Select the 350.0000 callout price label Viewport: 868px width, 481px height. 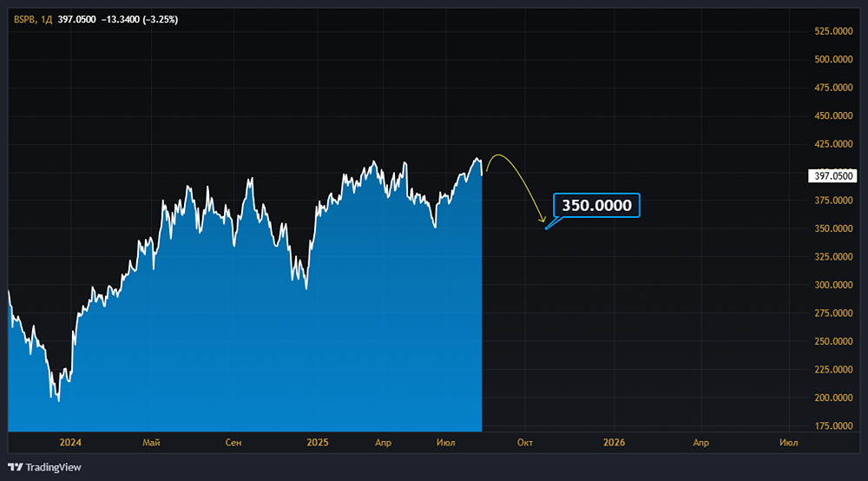pyautogui.click(x=597, y=206)
